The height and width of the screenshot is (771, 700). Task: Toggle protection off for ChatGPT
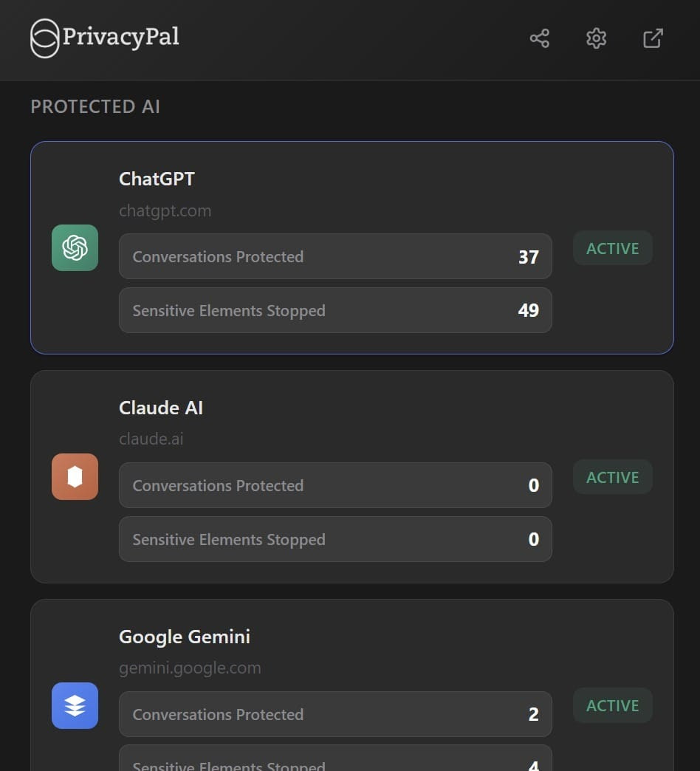click(612, 248)
